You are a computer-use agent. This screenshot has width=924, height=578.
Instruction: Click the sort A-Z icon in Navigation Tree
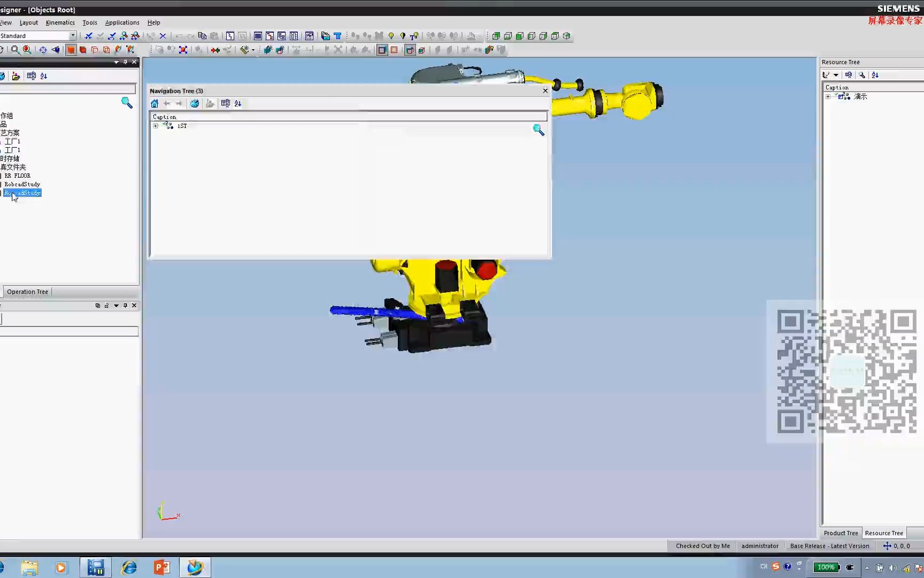pos(238,103)
